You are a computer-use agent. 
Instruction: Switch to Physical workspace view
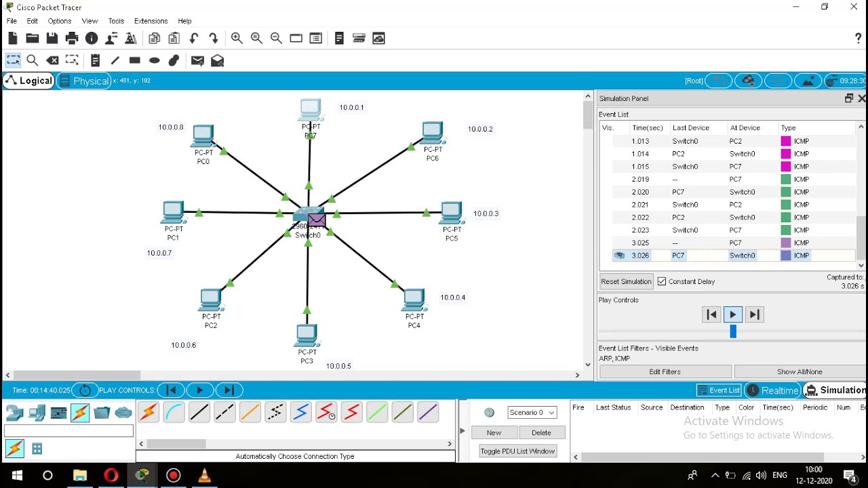coord(83,81)
